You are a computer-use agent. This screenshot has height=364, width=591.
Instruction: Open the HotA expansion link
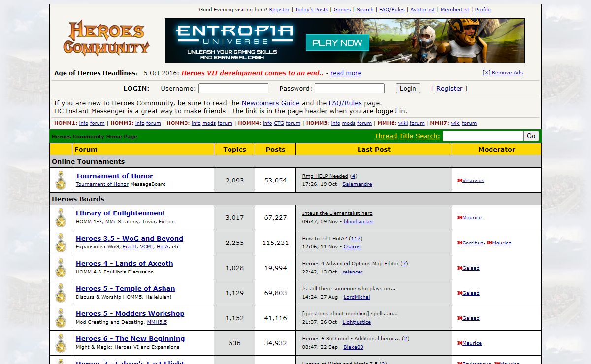click(x=162, y=247)
